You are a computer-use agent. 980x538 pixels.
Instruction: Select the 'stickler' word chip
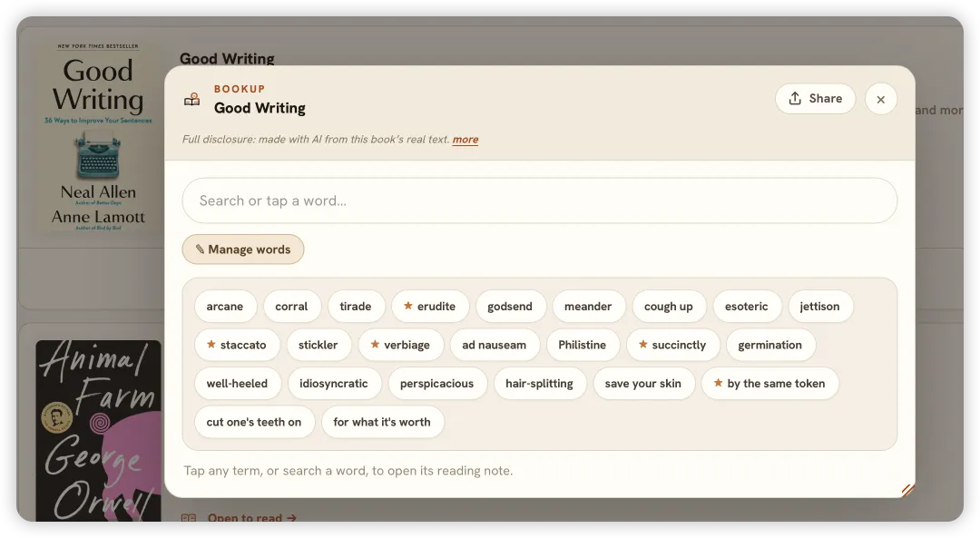point(318,345)
